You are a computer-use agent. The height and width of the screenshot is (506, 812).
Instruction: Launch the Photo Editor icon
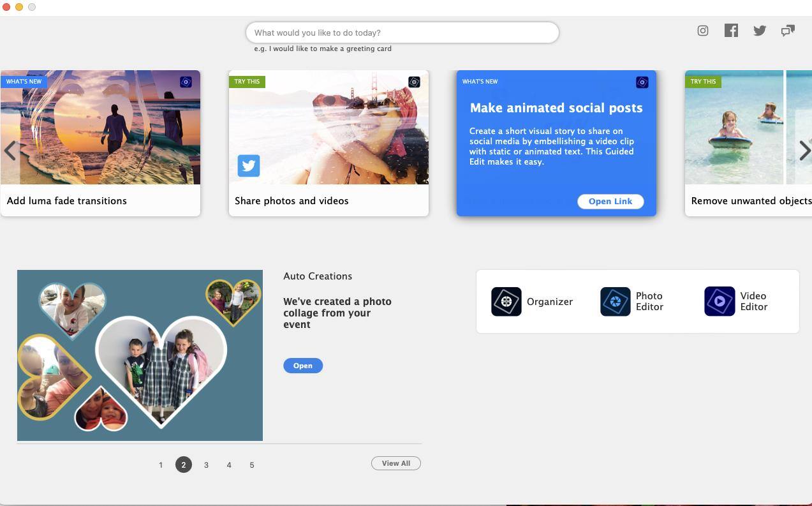click(x=615, y=302)
